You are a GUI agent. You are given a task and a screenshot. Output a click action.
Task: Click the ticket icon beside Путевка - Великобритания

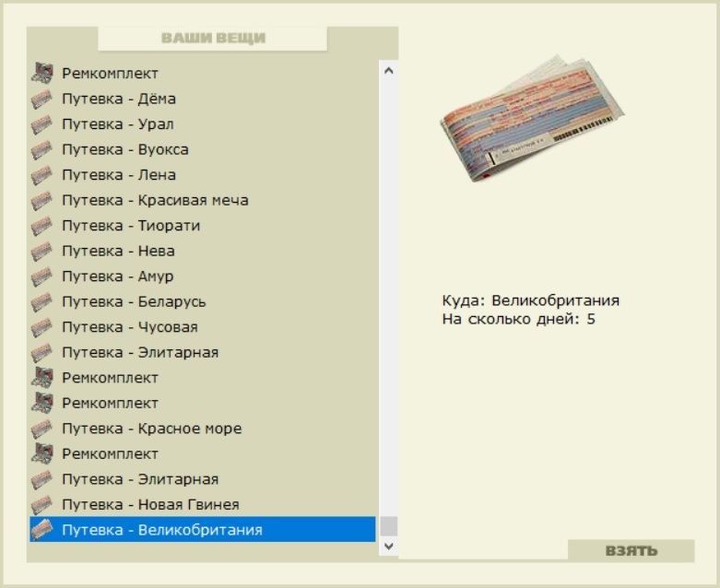click(41, 530)
